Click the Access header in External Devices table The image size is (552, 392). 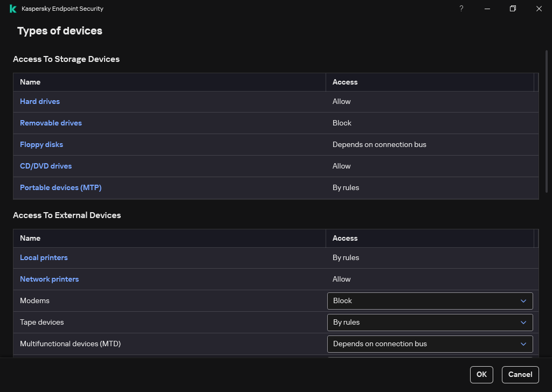click(x=345, y=238)
